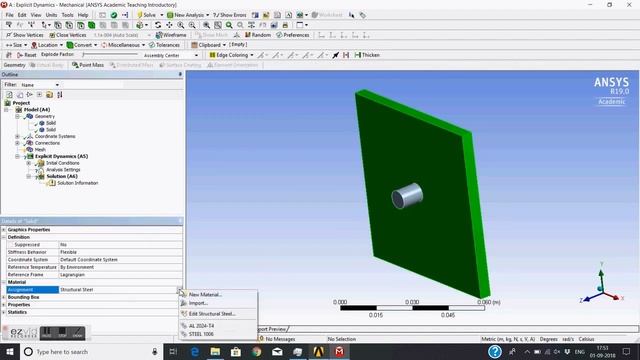Select Solution (A6) tree item

(x=62, y=176)
